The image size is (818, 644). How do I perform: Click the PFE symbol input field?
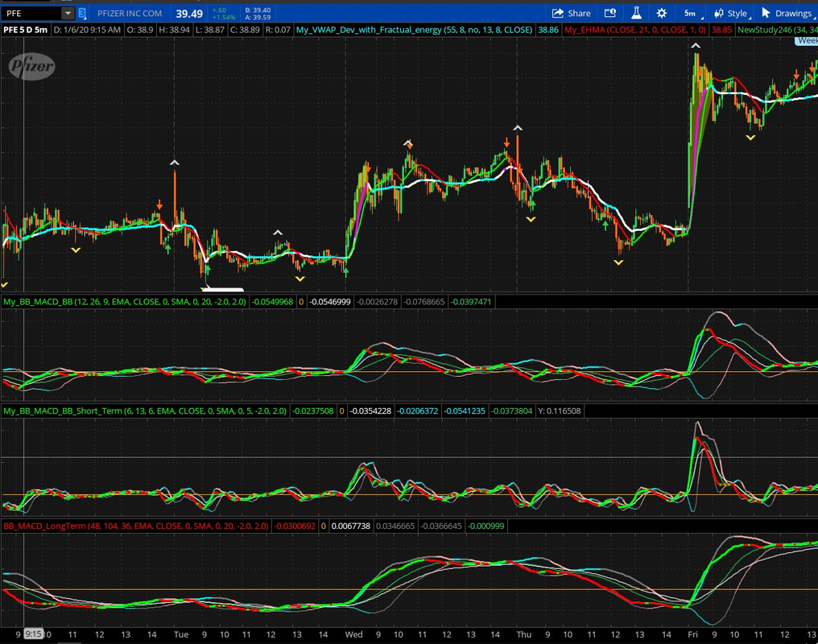tap(31, 14)
